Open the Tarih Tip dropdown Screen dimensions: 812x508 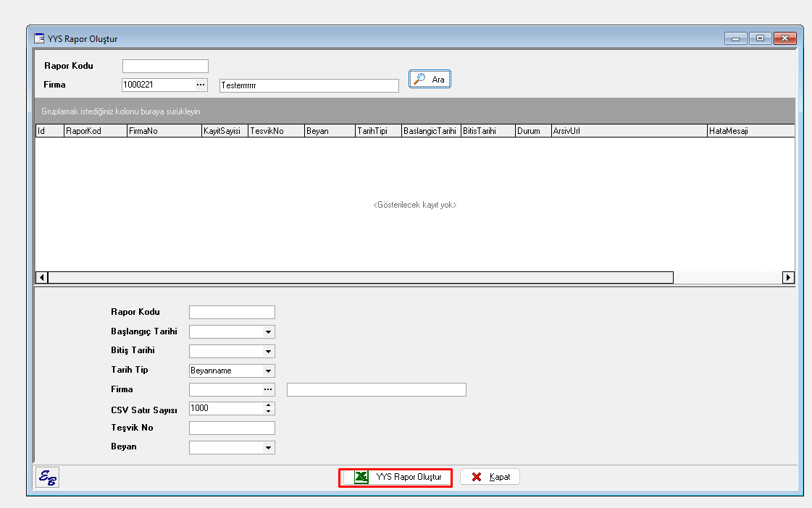pyautogui.click(x=268, y=371)
